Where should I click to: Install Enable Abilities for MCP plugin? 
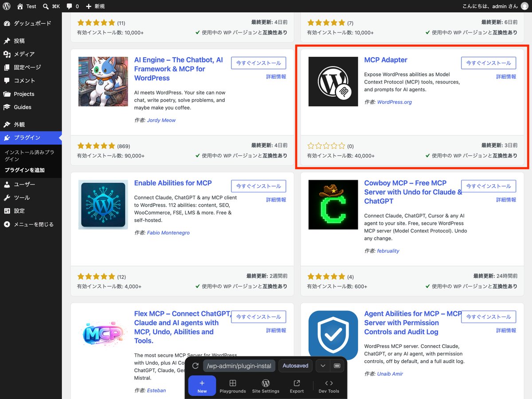point(259,186)
